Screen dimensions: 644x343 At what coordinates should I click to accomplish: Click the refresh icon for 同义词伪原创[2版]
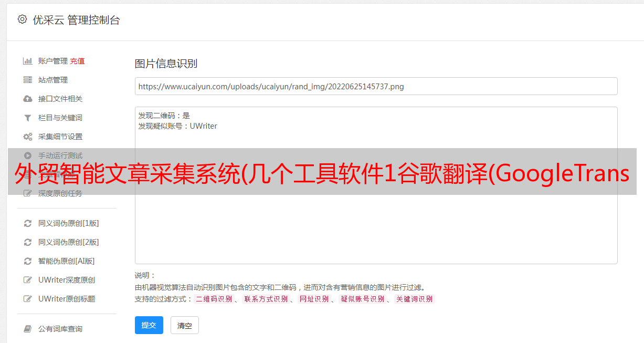point(28,242)
